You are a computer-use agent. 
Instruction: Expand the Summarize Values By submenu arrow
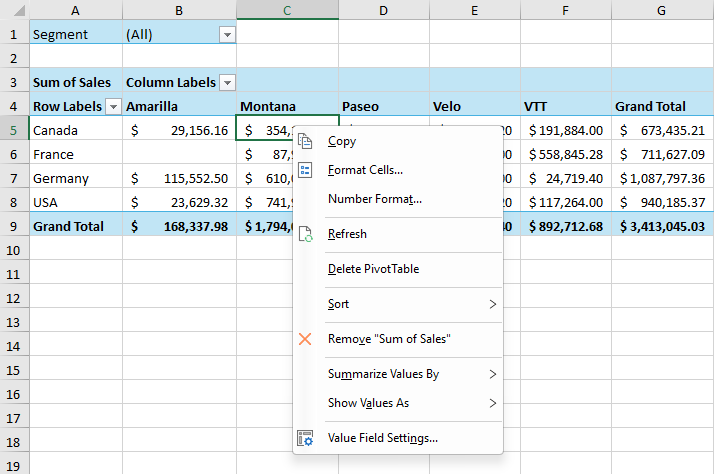[x=493, y=374]
